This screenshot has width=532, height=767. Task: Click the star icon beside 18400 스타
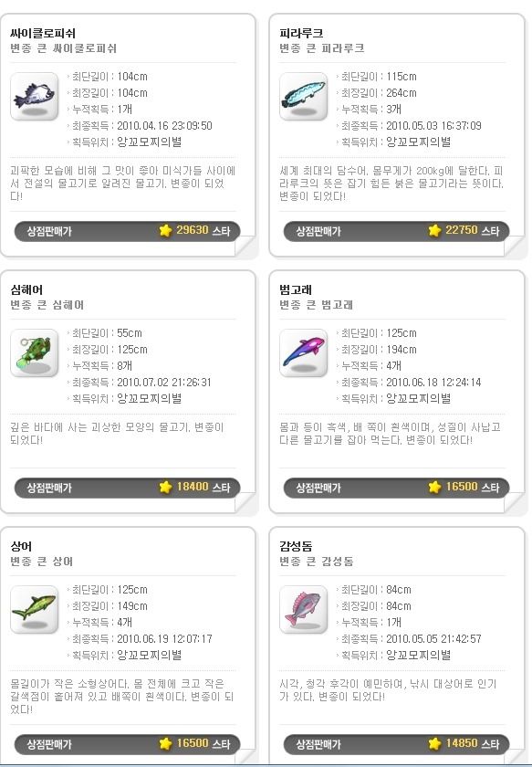click(x=166, y=487)
